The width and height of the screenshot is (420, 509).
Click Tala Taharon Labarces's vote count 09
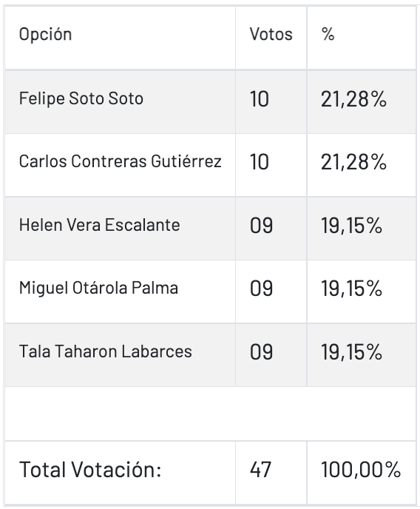[262, 352]
